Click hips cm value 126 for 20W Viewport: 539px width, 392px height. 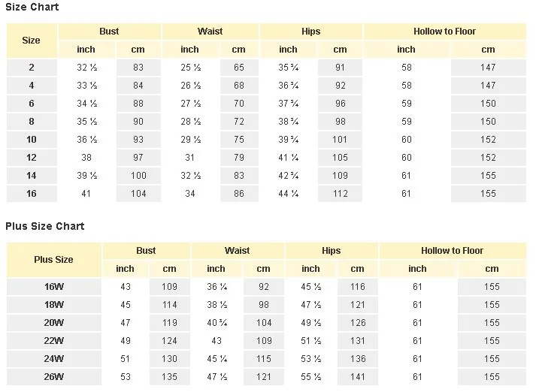pos(358,323)
